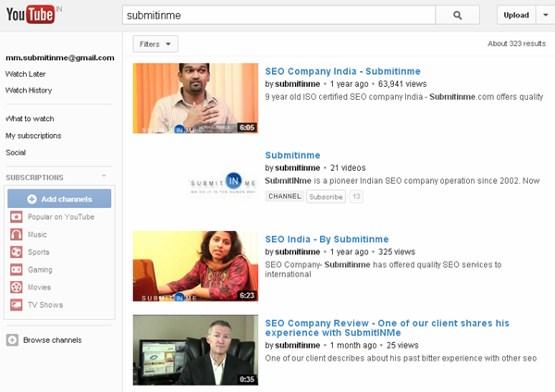The image size is (555, 392).
Task: Click description starting 9 year old ISO certified
Action: pos(404,96)
